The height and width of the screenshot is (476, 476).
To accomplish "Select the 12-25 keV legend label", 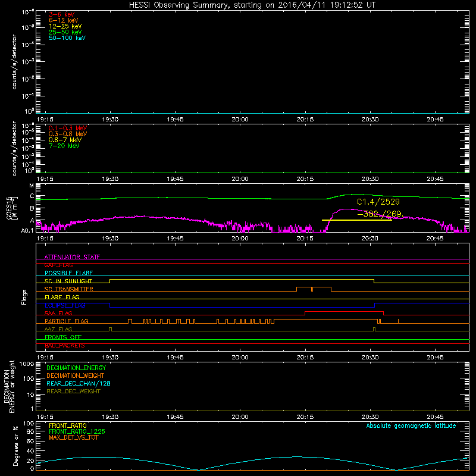I will [65, 26].
